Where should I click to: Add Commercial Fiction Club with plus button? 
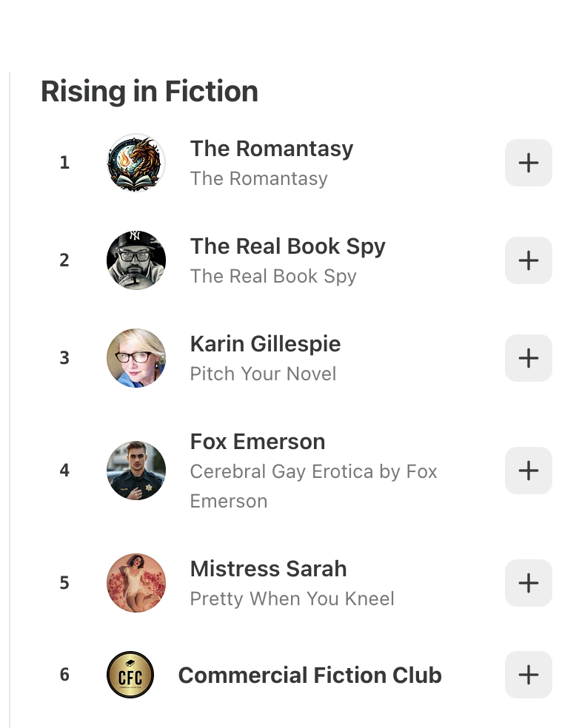click(528, 675)
